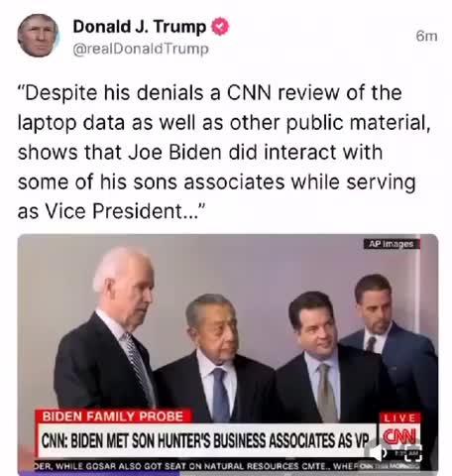Click the CNN This Morning show logo
452x476 pixels.
[x=389, y=466]
